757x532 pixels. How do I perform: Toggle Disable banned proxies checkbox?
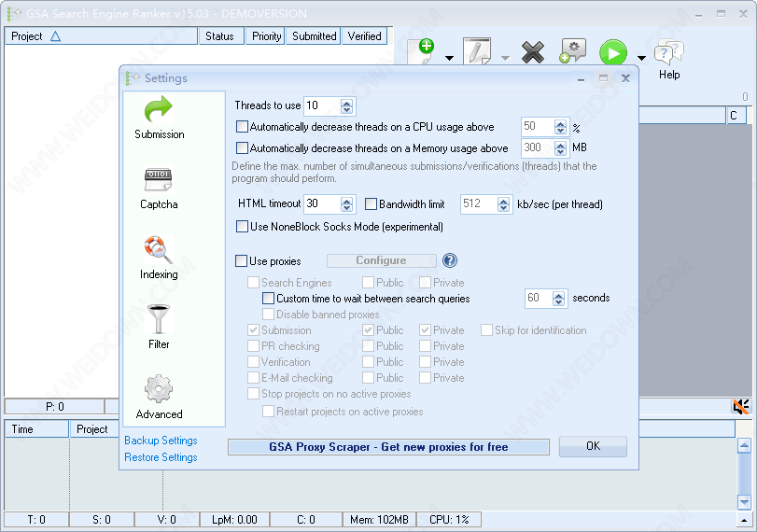coord(268,315)
